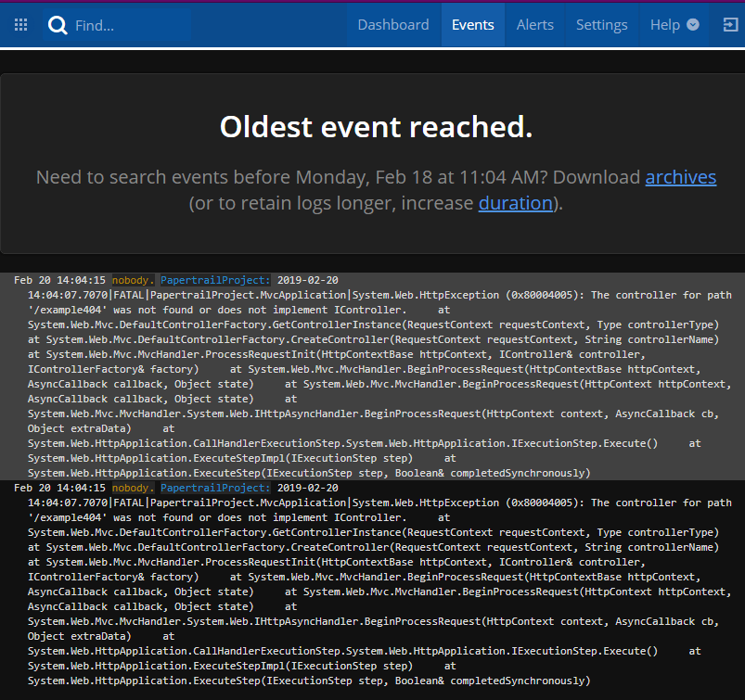Open the Alerts tab
Image resolution: width=745 pixels, height=700 pixels.
tap(535, 25)
